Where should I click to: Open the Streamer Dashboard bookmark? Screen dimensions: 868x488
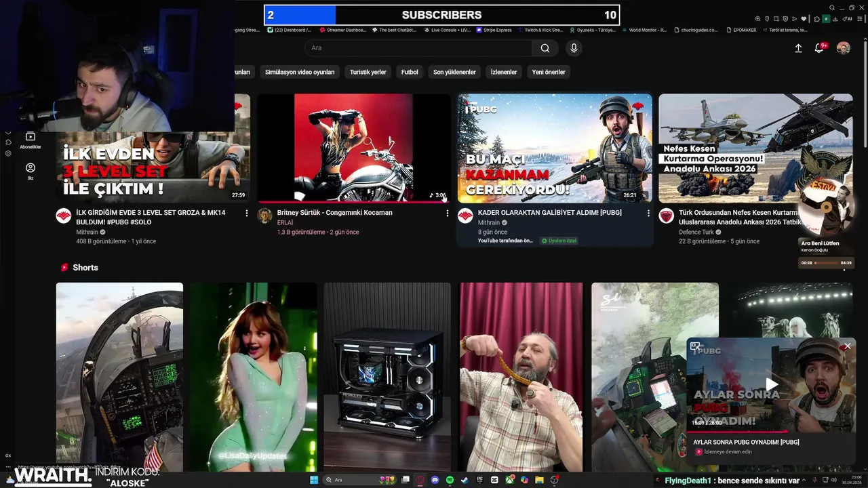342,30
